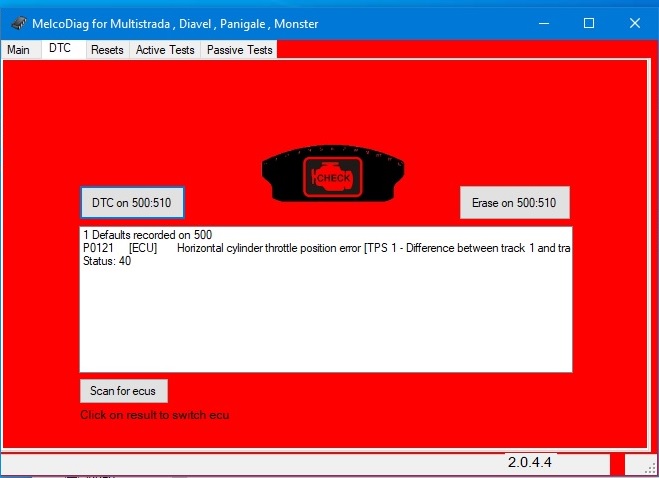Click the Scan for ecus button
Image resolution: width=659 pixels, height=478 pixels.
(x=123, y=390)
